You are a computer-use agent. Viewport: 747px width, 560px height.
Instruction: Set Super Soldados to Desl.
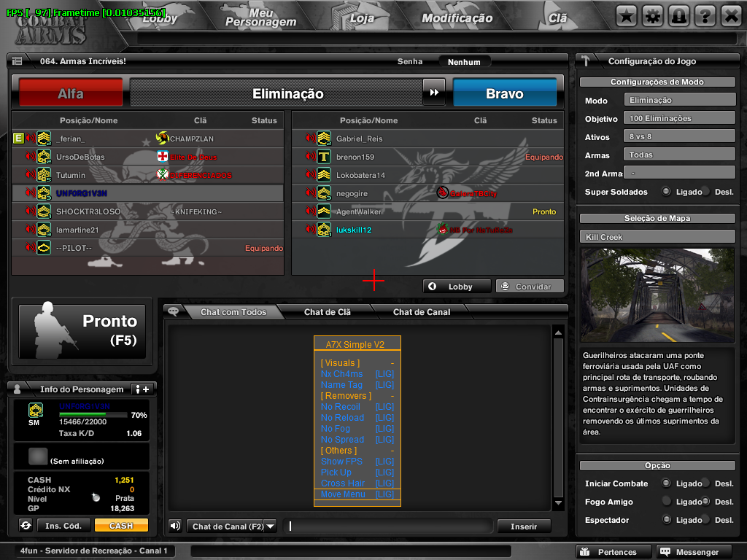(705, 192)
